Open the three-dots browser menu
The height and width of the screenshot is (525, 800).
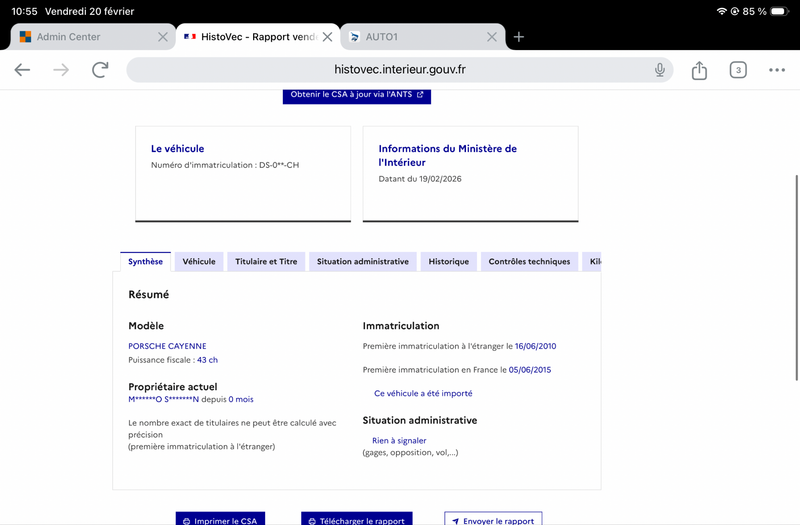click(777, 70)
